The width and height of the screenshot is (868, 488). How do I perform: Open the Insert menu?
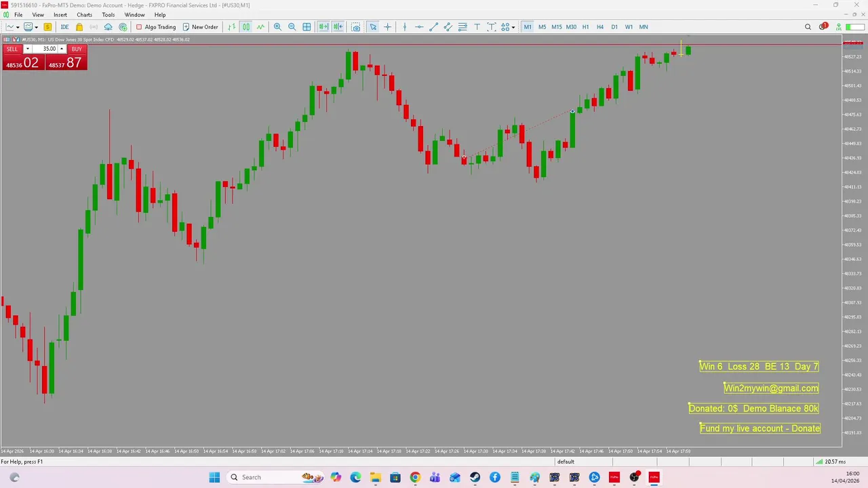tap(60, 15)
